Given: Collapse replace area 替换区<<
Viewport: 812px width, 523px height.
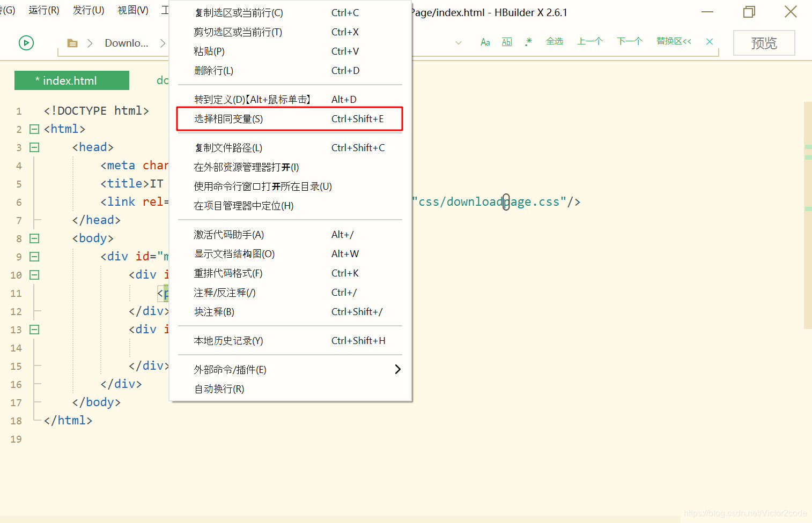Looking at the screenshot, I should pyautogui.click(x=674, y=41).
